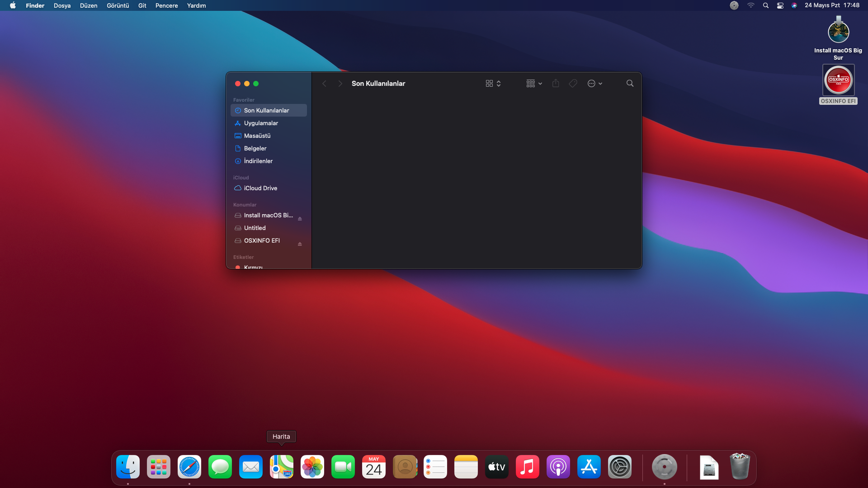This screenshot has width=868, height=488.
Task: Open the Yardım menu
Action: point(197,5)
